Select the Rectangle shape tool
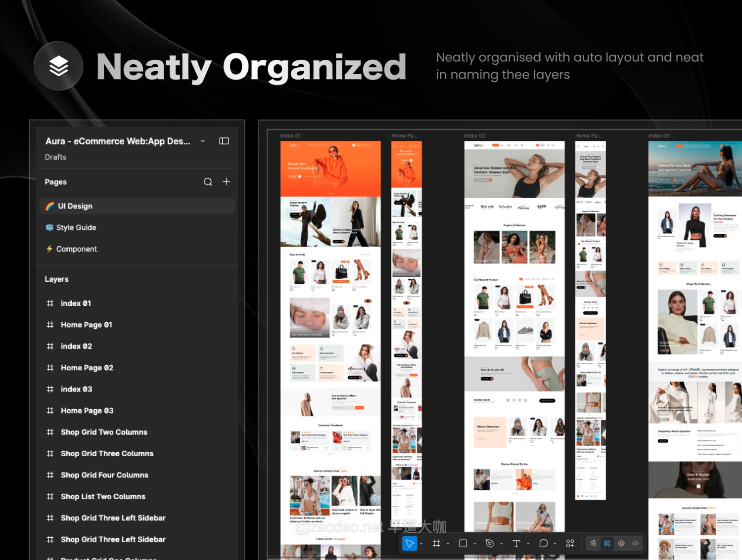742x560 pixels. (463, 544)
